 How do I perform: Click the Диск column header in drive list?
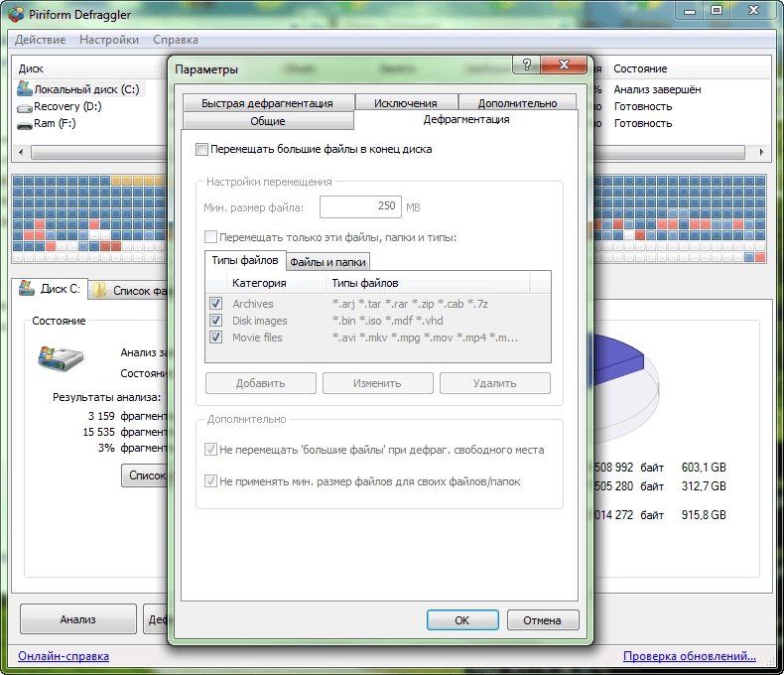[x=87, y=68]
